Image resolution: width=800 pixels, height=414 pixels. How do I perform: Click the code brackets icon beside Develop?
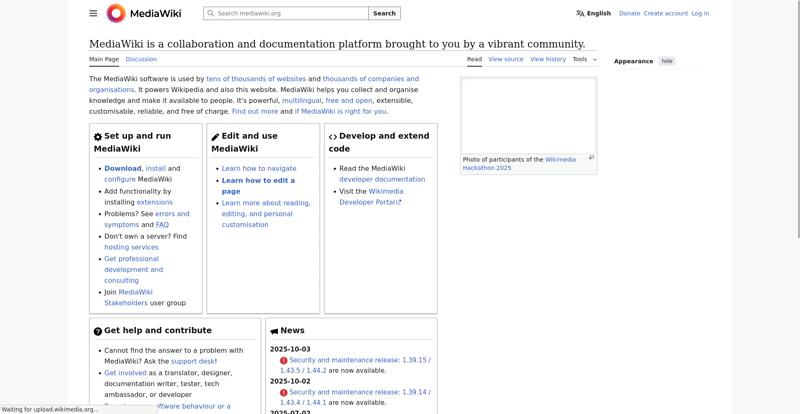point(333,137)
